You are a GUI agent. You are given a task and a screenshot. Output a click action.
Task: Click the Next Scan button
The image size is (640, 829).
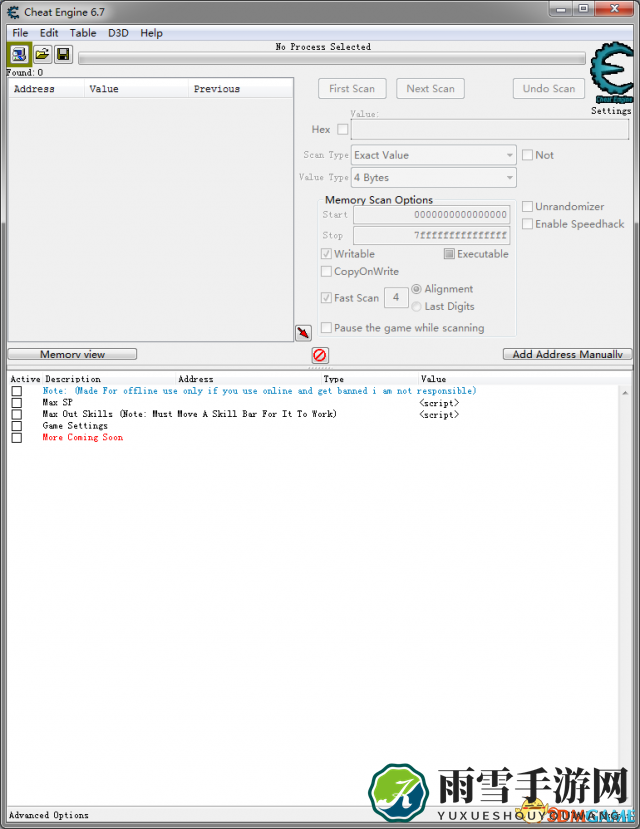(430, 88)
